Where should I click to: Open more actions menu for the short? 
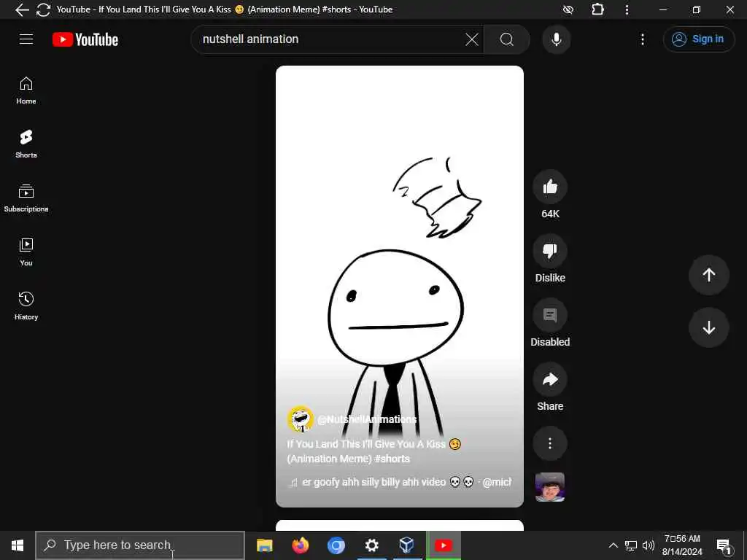pos(550,443)
